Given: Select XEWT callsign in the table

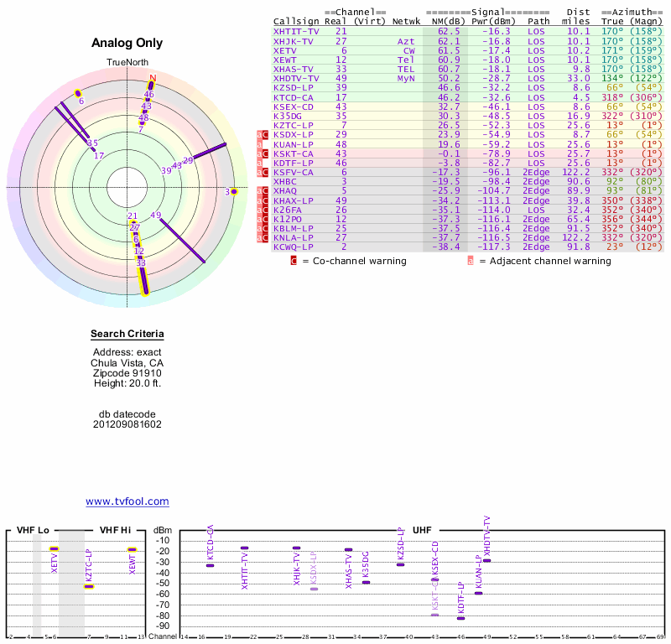Looking at the screenshot, I should (x=284, y=60).
